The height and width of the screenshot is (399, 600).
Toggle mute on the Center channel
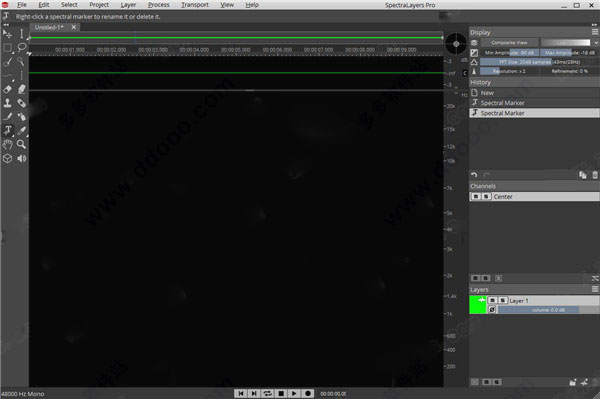pyautogui.click(x=476, y=196)
